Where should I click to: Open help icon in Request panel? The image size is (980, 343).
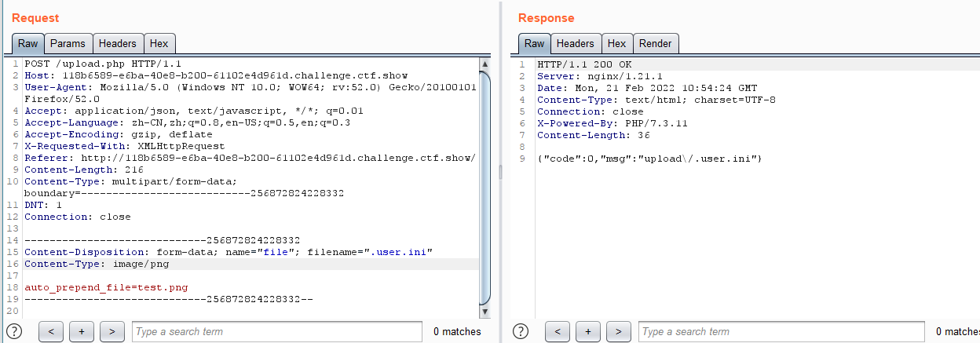[14, 331]
